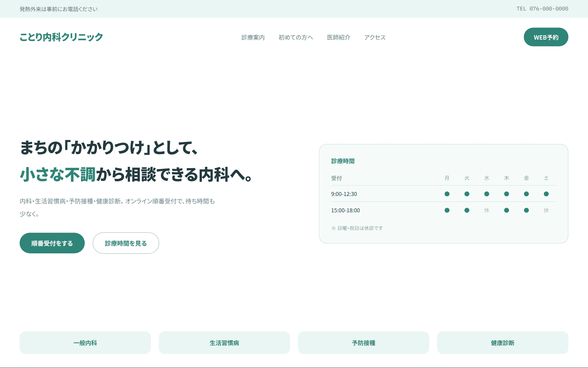Viewport: 588px width, 368px height.
Task: Click the 金 day column header
Action: 526,178
